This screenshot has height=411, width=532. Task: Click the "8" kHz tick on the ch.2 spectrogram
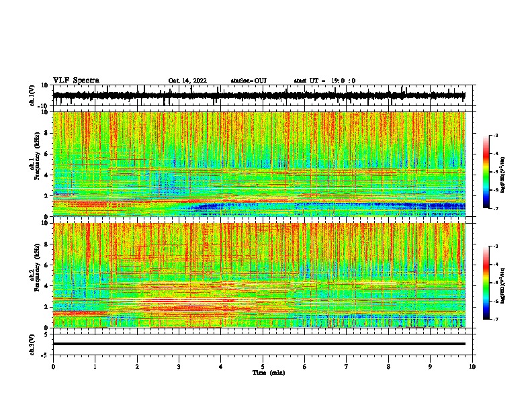click(x=46, y=244)
